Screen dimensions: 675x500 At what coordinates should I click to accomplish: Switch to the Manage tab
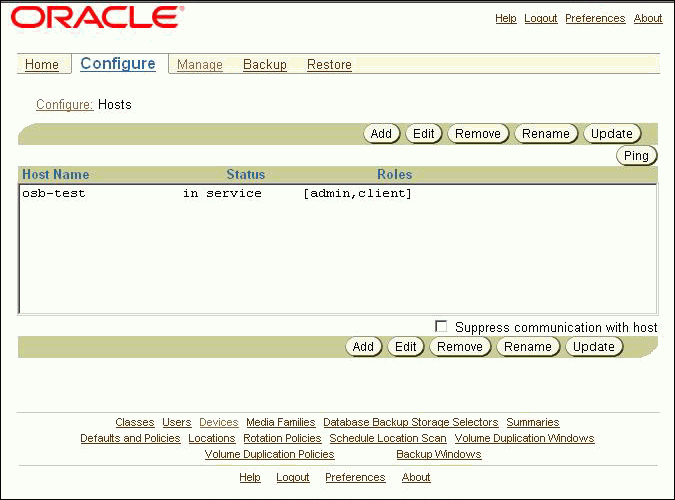click(200, 65)
